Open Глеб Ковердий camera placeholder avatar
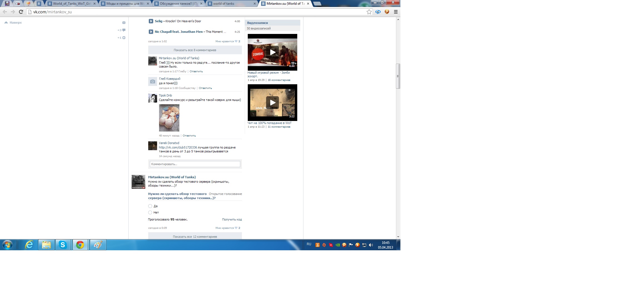 coord(153,81)
